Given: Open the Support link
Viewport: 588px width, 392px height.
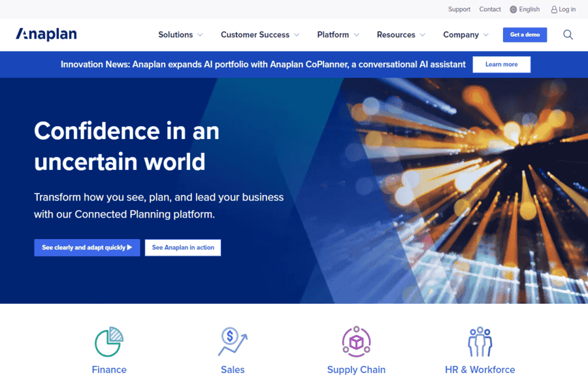Looking at the screenshot, I should click(459, 9).
